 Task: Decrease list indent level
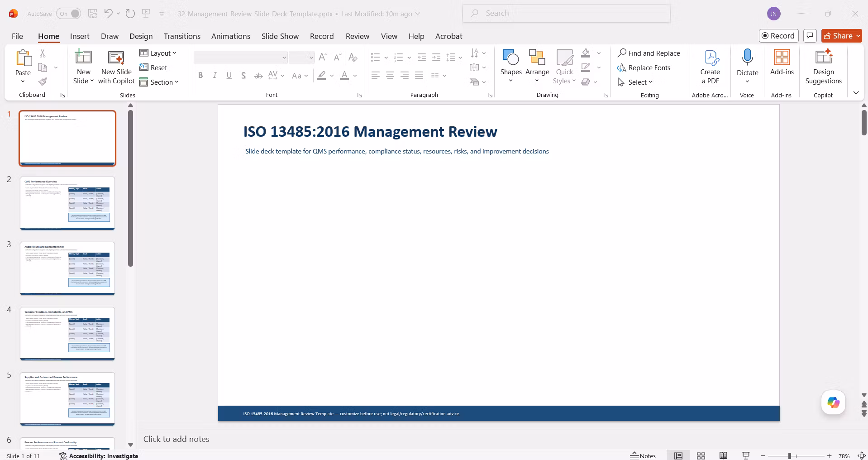(x=422, y=57)
